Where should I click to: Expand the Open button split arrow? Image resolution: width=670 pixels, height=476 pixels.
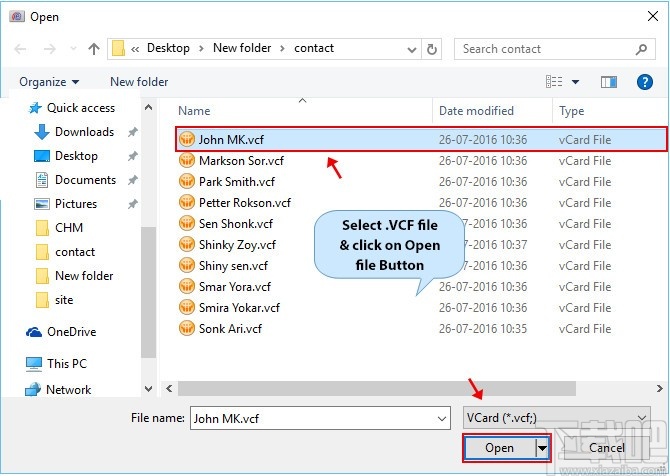pos(542,448)
